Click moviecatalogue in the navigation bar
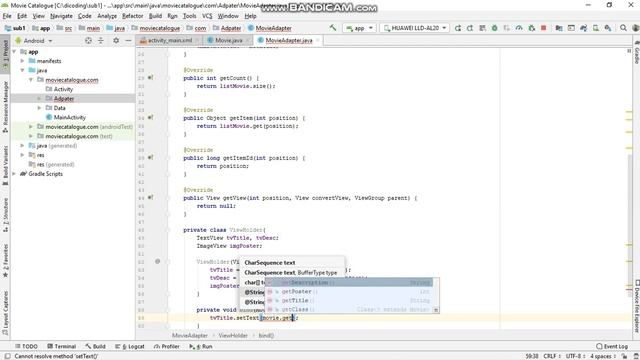 click(159, 28)
